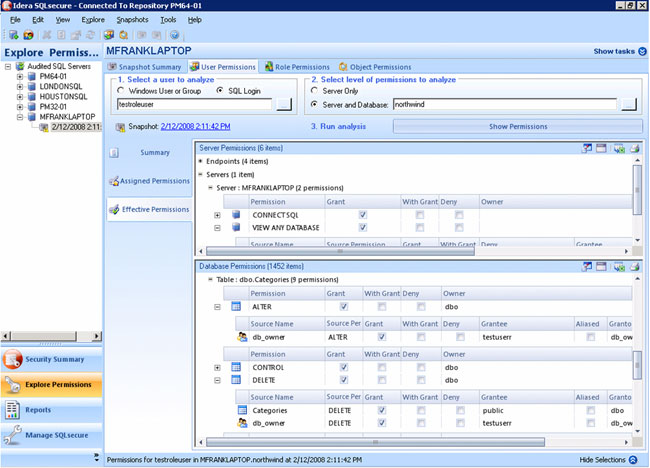Click the print icon in Server Permissions header
The width and height of the screenshot is (650, 468).
pyautogui.click(x=635, y=148)
